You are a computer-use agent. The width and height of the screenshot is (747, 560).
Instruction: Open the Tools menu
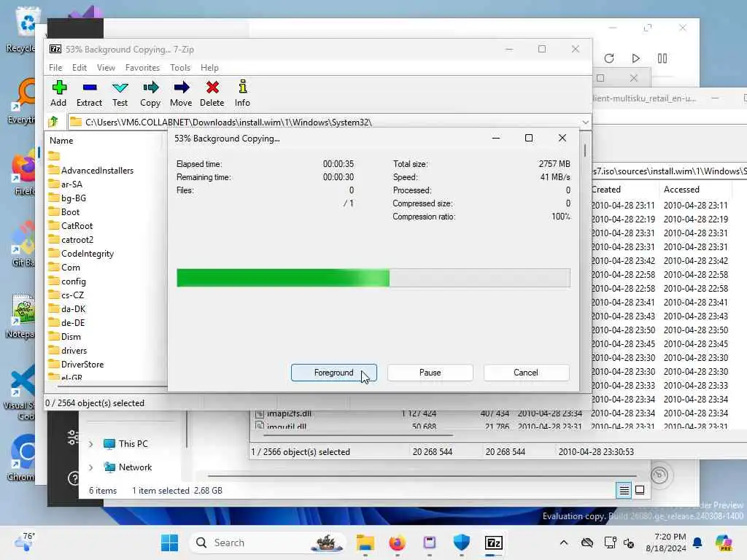tap(180, 68)
